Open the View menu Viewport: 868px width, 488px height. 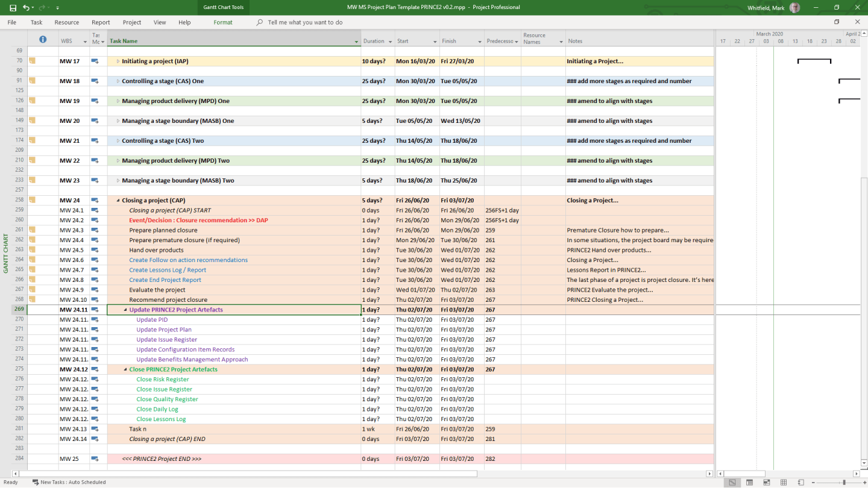(x=159, y=22)
